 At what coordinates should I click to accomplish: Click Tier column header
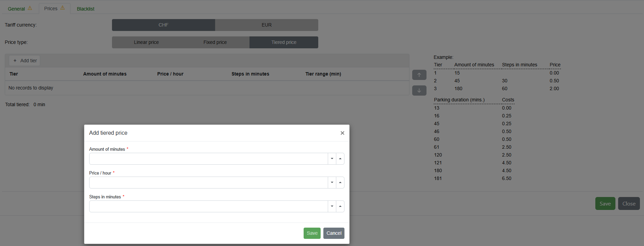[x=14, y=74]
